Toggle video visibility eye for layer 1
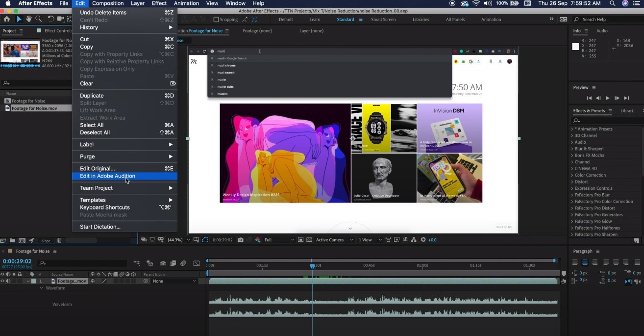This screenshot has height=336, width=644. coord(3,281)
